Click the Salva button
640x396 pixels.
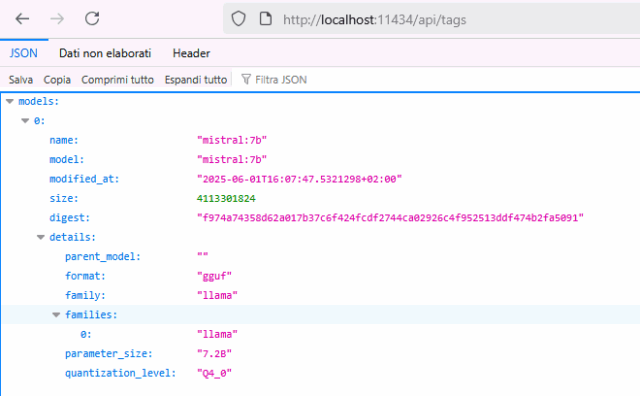[21, 80]
